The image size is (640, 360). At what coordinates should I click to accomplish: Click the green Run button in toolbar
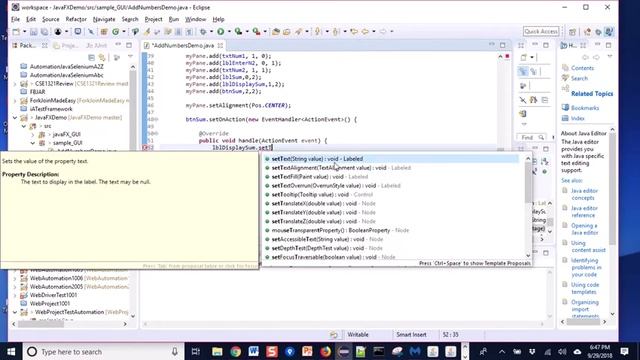(x=220, y=31)
